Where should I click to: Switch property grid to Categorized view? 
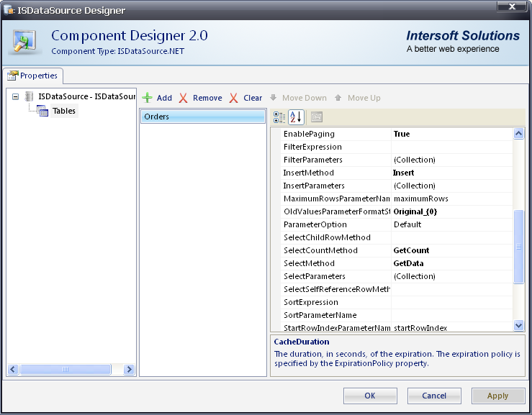pyautogui.click(x=279, y=117)
